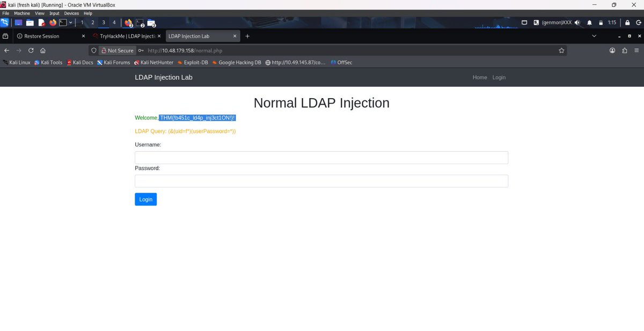
Task: Open the Kali NetHunter bookmark
Action: 153,62
